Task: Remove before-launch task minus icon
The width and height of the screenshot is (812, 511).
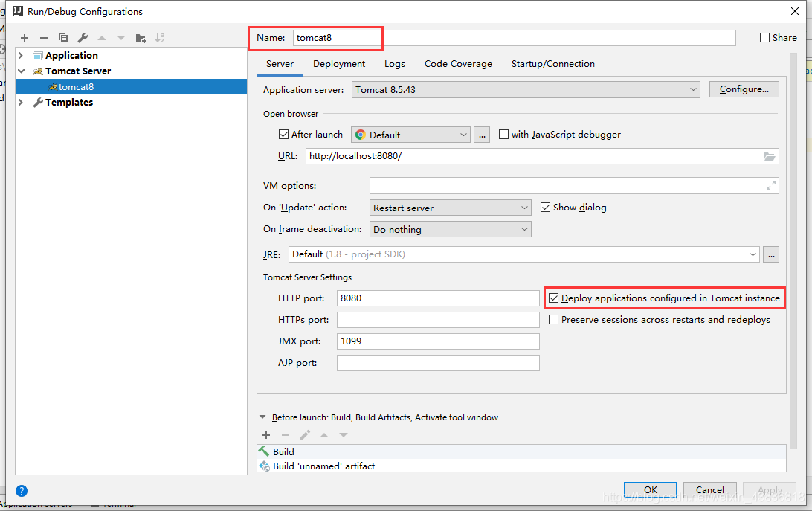Action: [x=286, y=435]
